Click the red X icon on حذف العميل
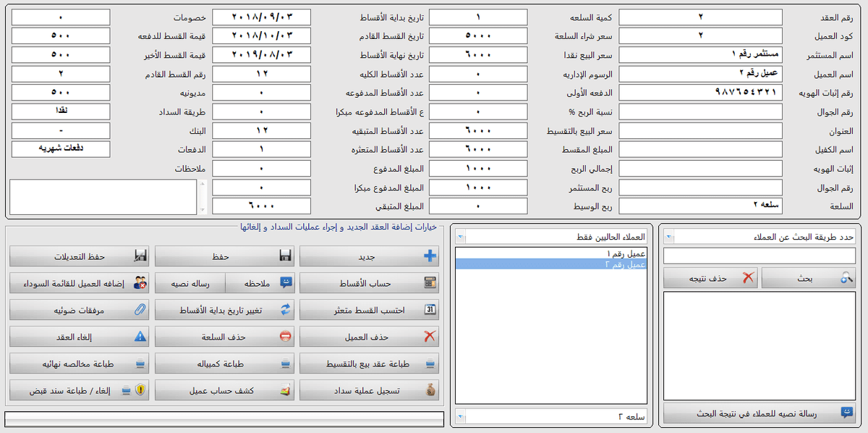Image resolution: width=868 pixels, height=433 pixels. [430, 337]
